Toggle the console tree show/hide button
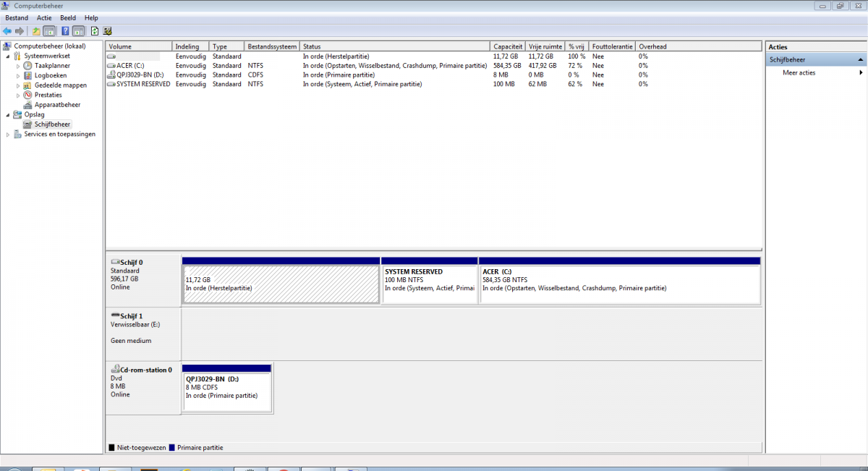 [x=49, y=31]
